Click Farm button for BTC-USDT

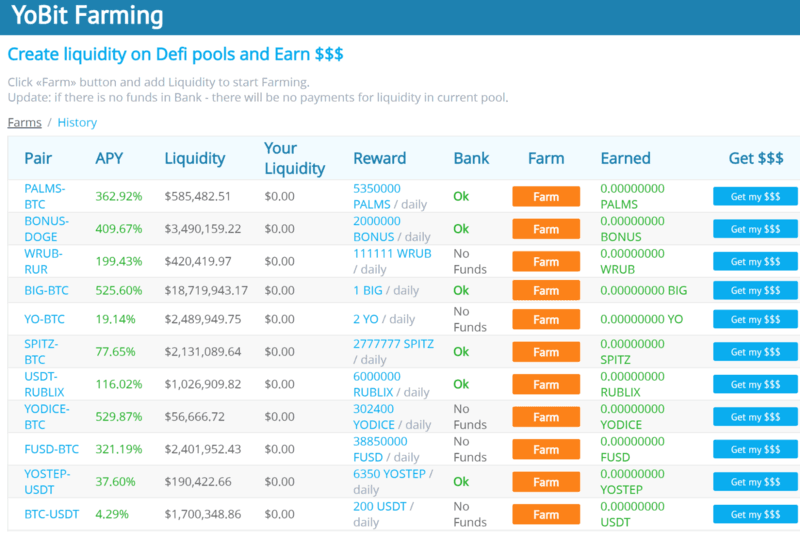coord(546,514)
